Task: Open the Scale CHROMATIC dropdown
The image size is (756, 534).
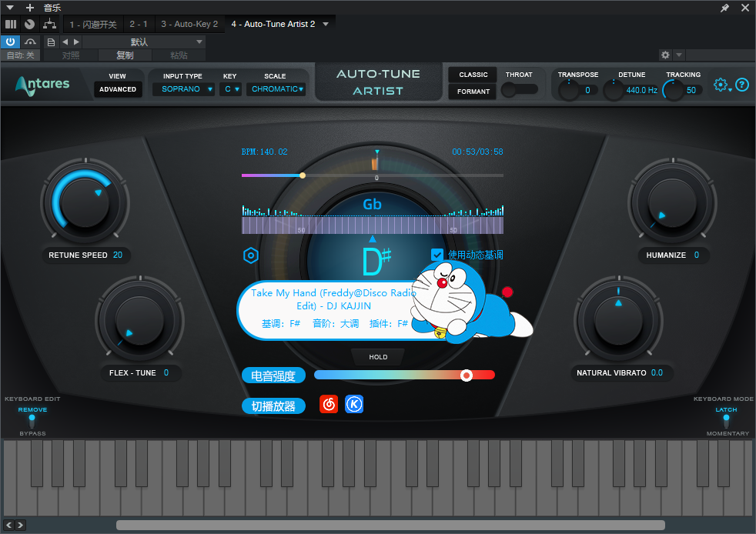Action: click(x=276, y=89)
